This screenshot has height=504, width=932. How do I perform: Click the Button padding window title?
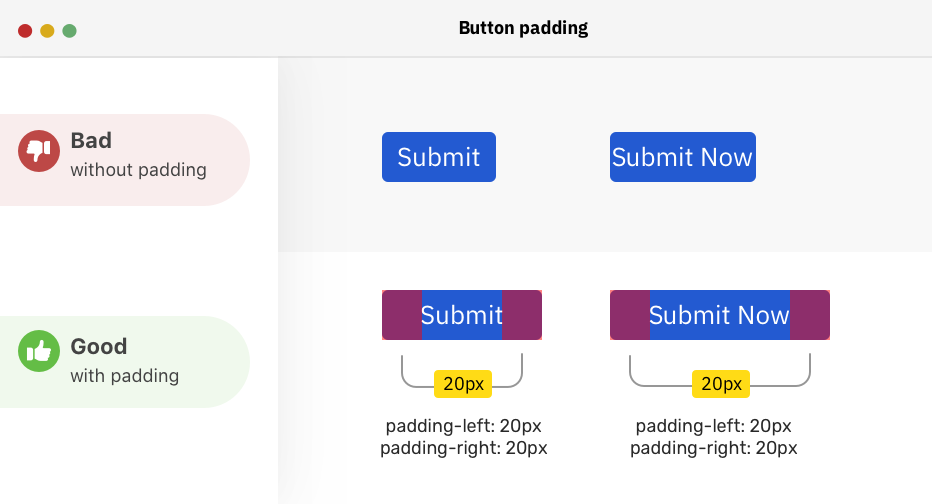coord(523,28)
